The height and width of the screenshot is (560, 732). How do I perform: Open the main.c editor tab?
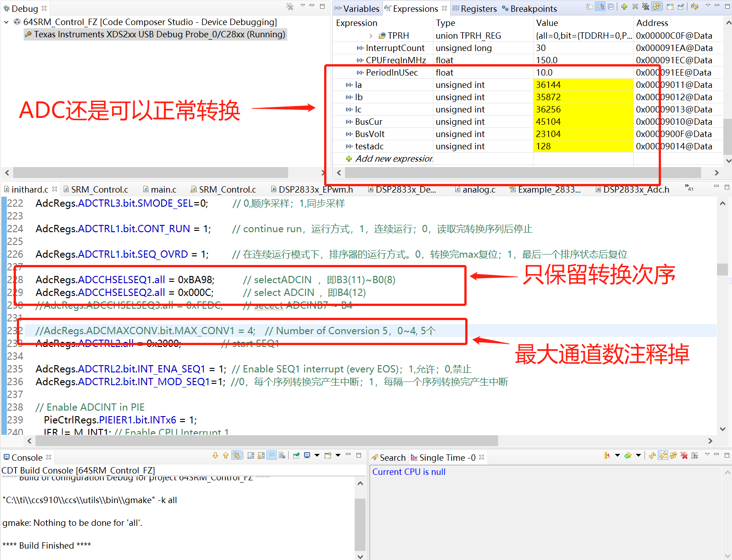[160, 189]
